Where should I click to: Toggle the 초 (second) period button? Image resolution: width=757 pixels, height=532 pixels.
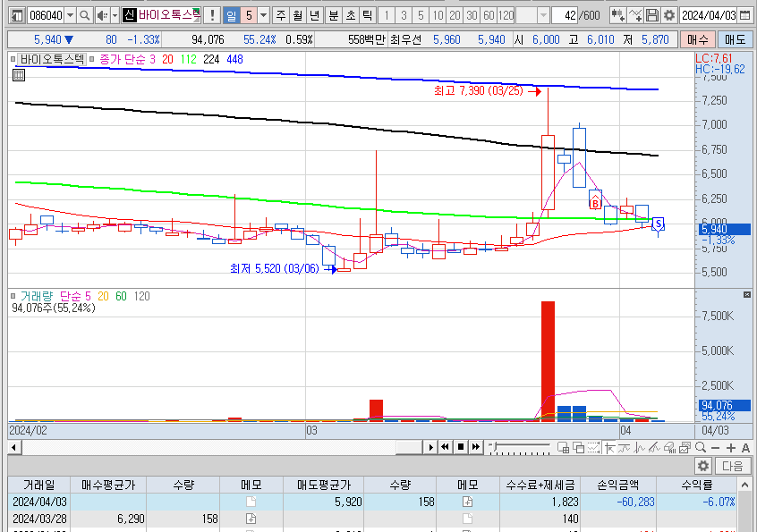click(351, 15)
